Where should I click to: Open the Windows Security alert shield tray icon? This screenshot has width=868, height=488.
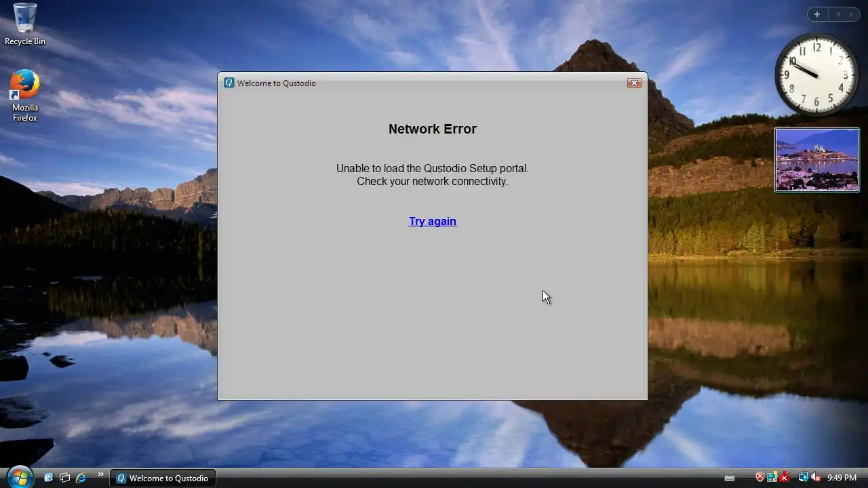point(760,477)
